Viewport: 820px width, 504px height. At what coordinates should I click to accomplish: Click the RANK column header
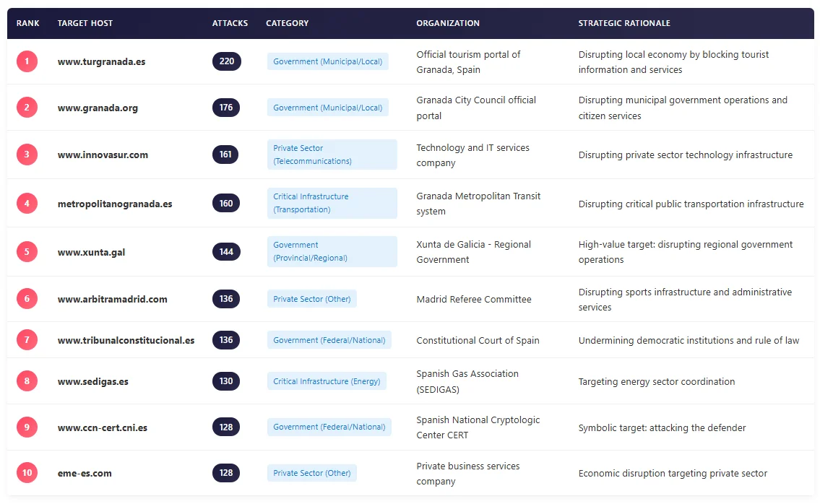tap(27, 23)
